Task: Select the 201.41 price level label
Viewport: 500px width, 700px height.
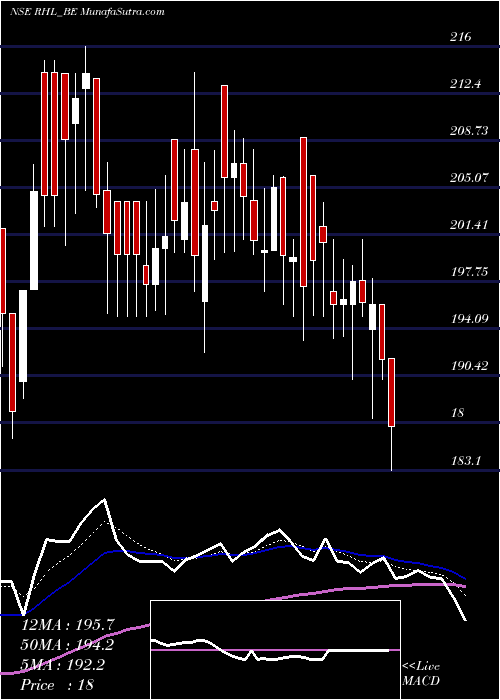Action: pyautogui.click(x=468, y=225)
